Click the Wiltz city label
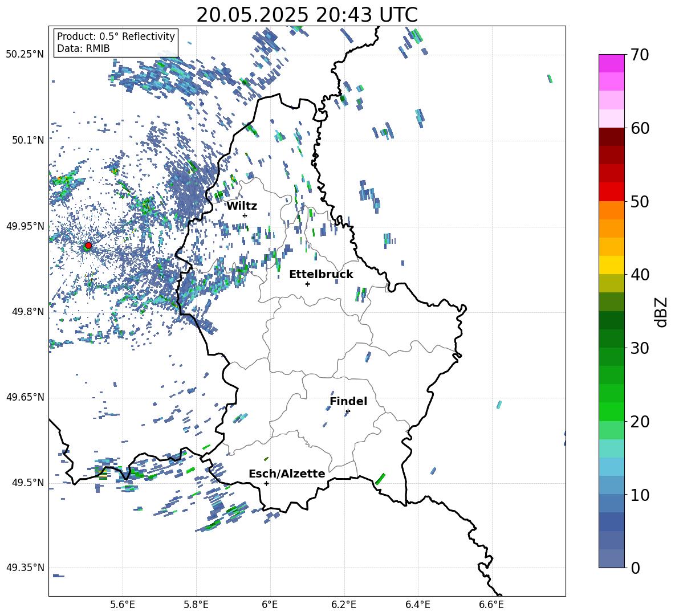 [242, 206]
